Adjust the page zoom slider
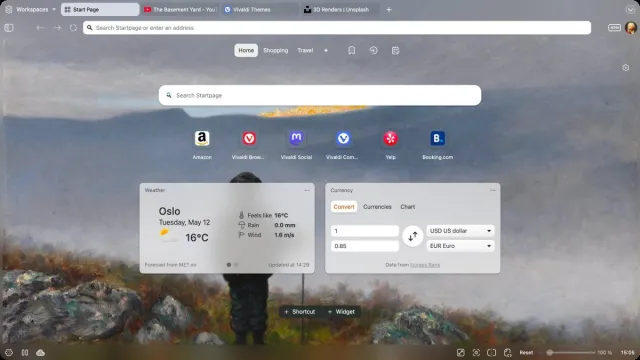 point(571,353)
